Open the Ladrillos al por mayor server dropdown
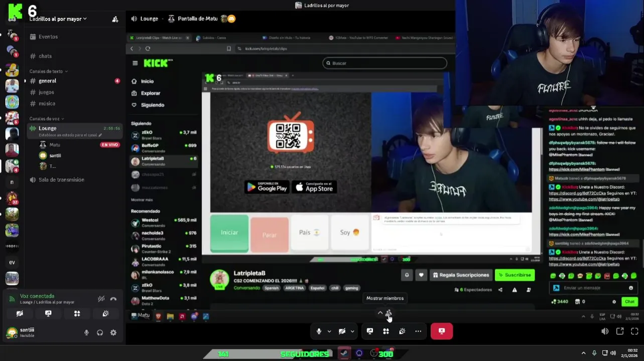This screenshot has width=644, height=361. pyautogui.click(x=58, y=19)
